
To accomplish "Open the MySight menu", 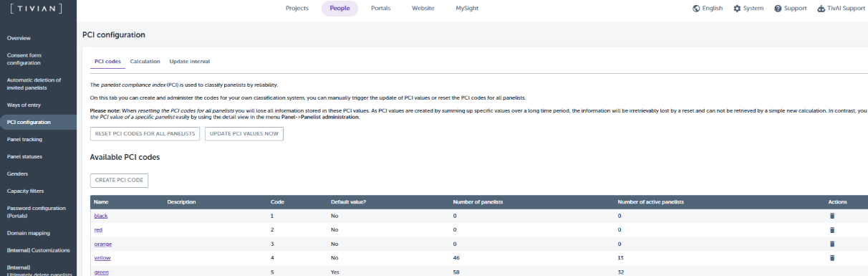I will click(467, 9).
